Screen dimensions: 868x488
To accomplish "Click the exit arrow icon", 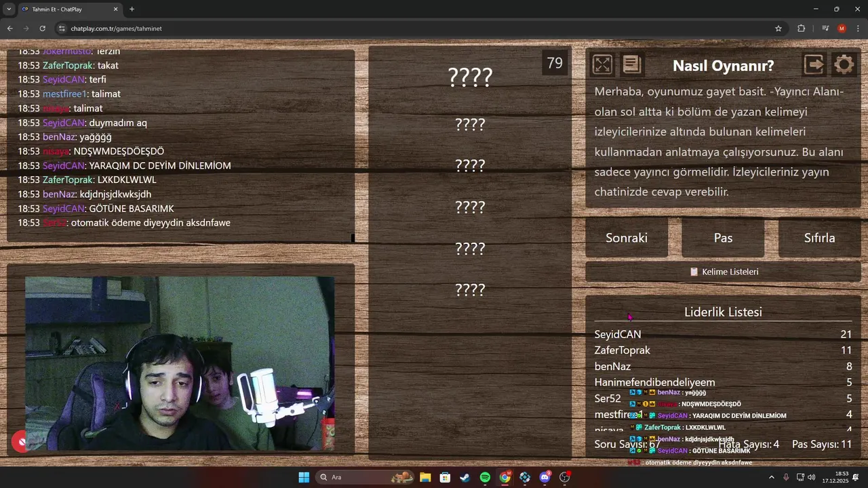I will coord(814,65).
